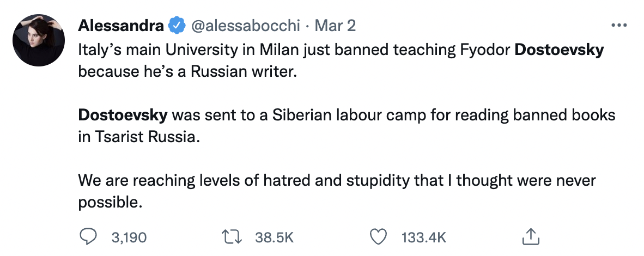Open the three-dot more options menu
Screen dimensions: 644x256
coord(620,26)
